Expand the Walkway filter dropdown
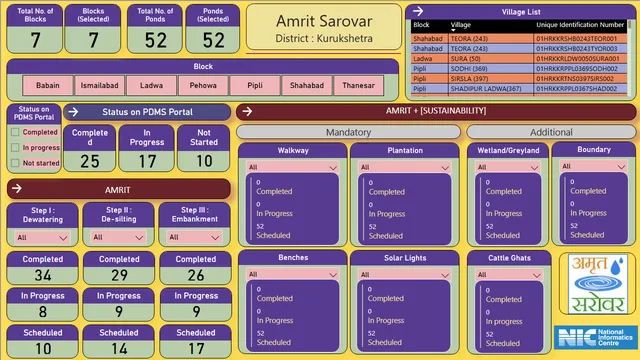The height and width of the screenshot is (360, 640). click(x=293, y=167)
